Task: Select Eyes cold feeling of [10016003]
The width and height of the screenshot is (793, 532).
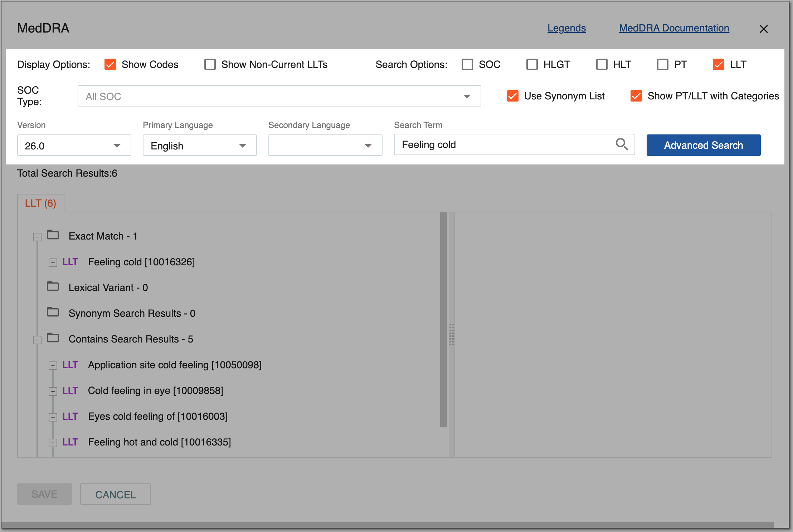Action: (x=158, y=417)
